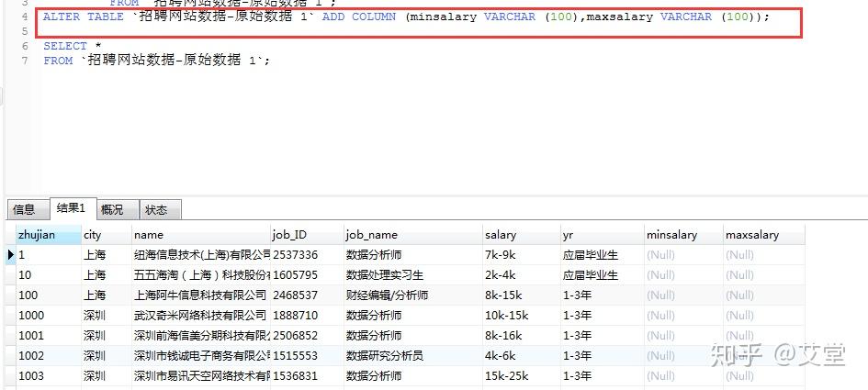The width and height of the screenshot is (868, 390).
Task: Sort by the zhujian column header
Action: point(48,235)
